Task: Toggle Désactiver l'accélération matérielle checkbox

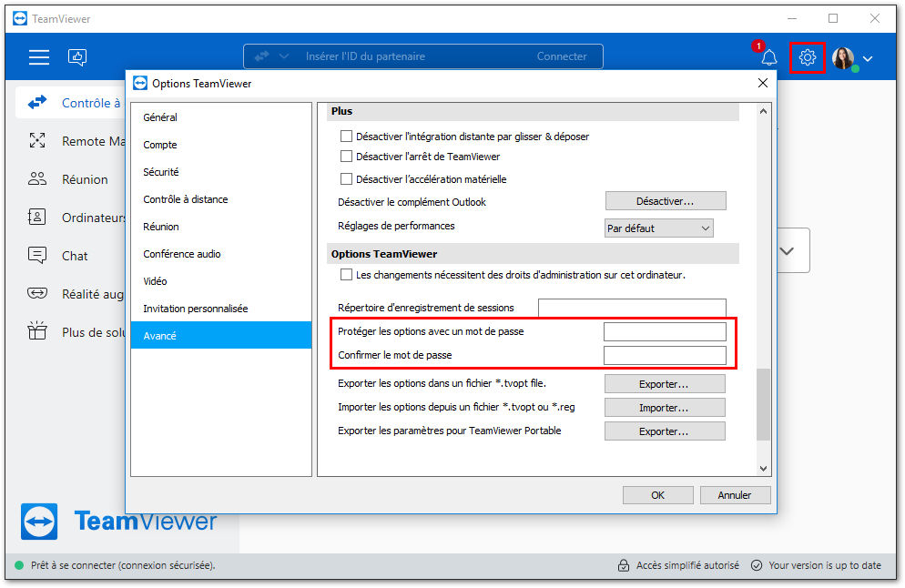Action: point(346,179)
